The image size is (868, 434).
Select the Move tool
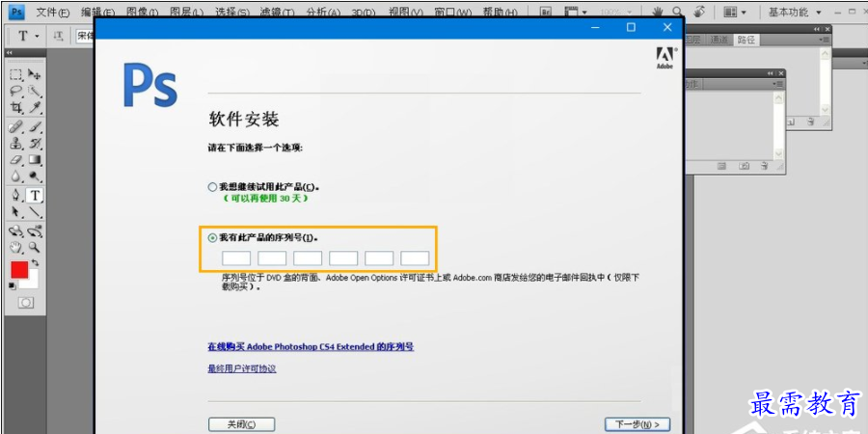35,74
